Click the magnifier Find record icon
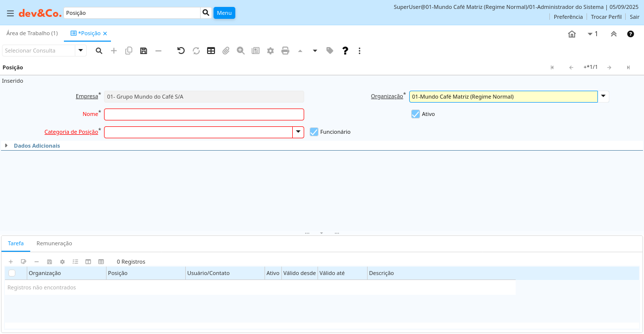 click(99, 51)
